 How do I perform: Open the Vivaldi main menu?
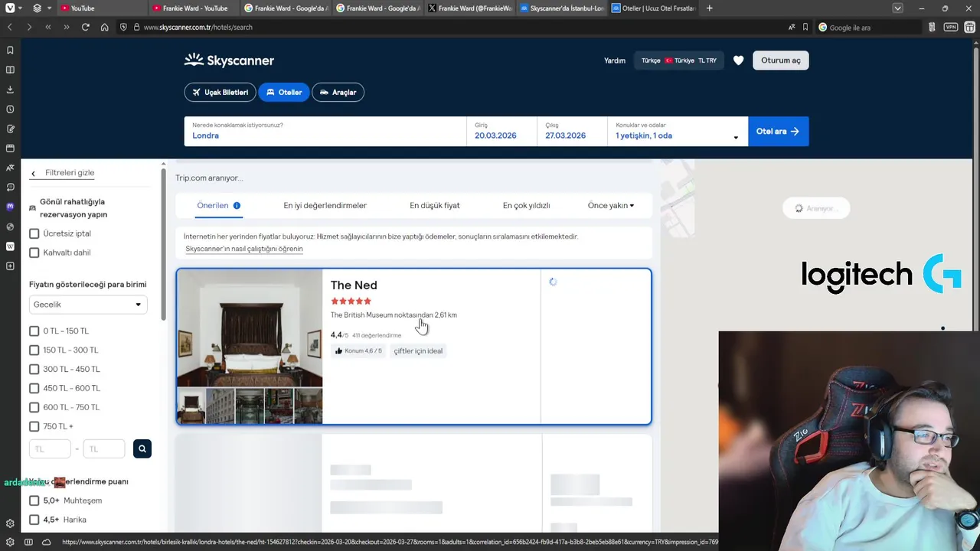[10, 8]
